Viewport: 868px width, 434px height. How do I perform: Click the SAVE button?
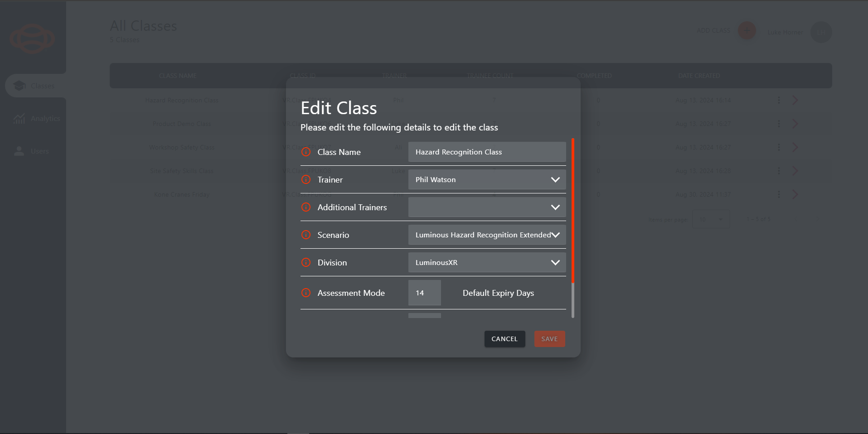[549, 338]
